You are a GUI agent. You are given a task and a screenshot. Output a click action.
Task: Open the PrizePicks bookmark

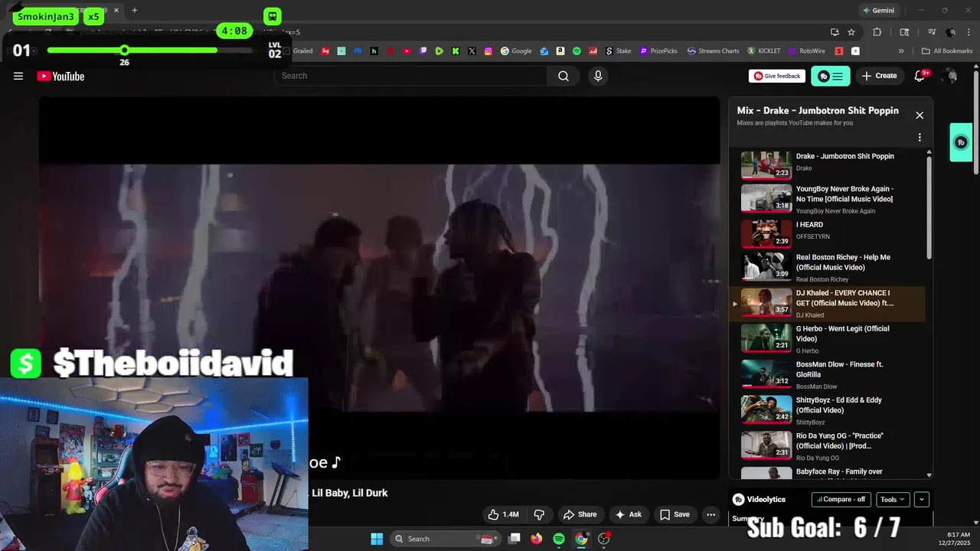[x=658, y=51]
